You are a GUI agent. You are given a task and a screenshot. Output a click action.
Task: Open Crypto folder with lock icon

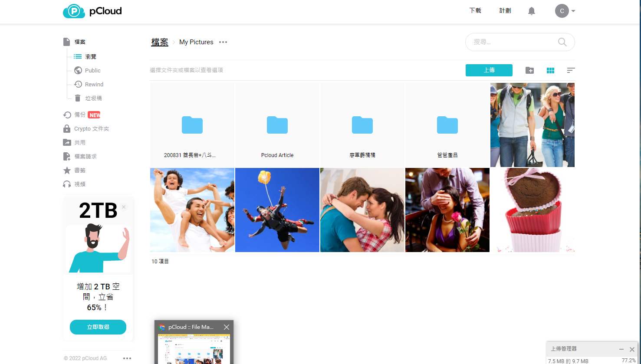pyautogui.click(x=91, y=128)
